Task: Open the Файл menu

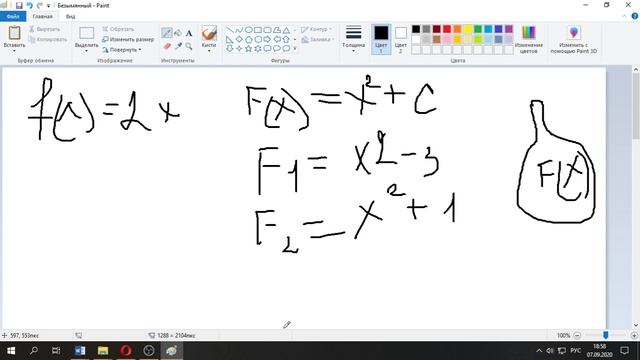Action: point(13,16)
